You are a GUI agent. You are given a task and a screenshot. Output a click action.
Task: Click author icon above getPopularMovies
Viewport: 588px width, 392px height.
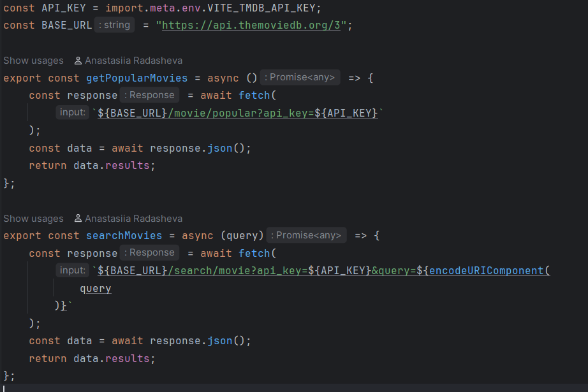click(78, 61)
